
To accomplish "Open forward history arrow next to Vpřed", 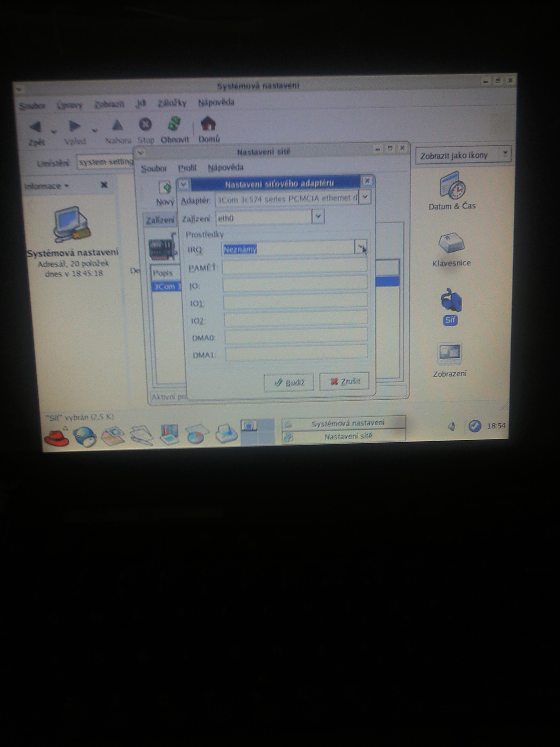I will tap(95, 130).
